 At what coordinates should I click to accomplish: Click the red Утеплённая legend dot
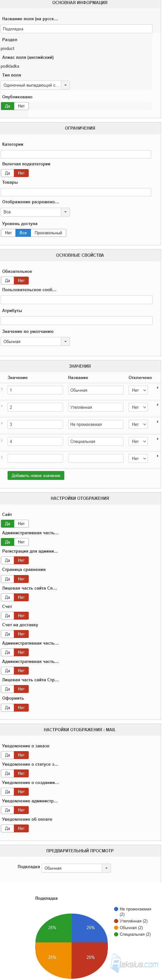tap(116, 921)
